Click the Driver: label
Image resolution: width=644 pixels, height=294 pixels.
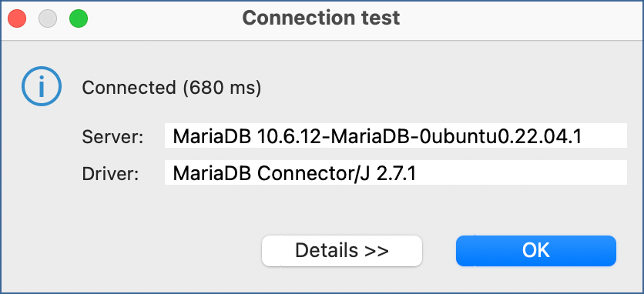click(111, 174)
